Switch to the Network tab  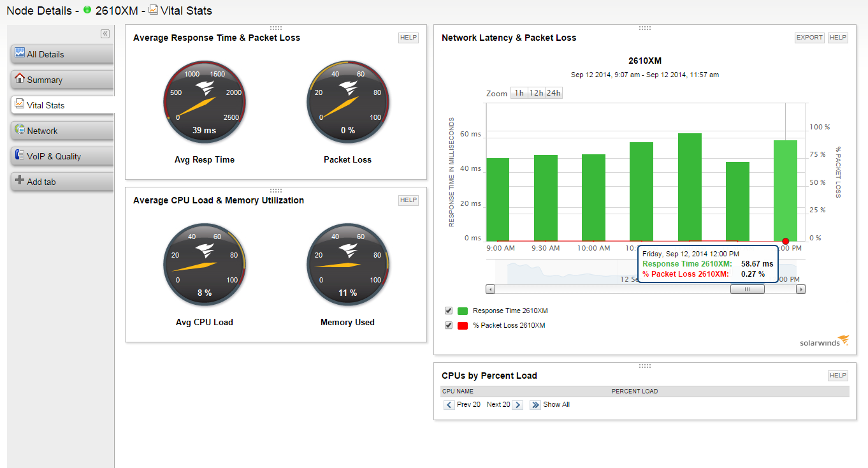(62, 131)
